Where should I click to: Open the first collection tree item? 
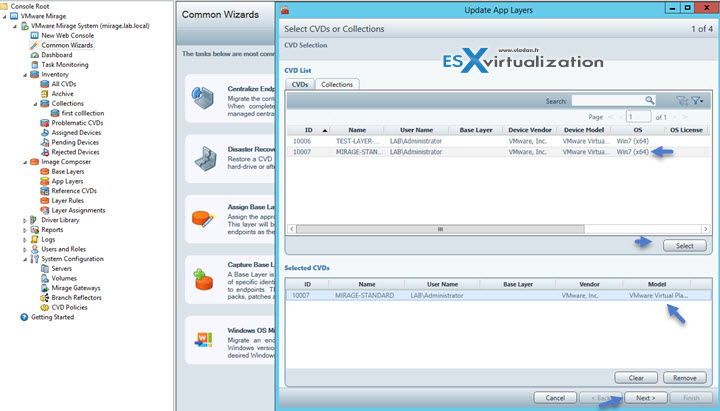83,113
